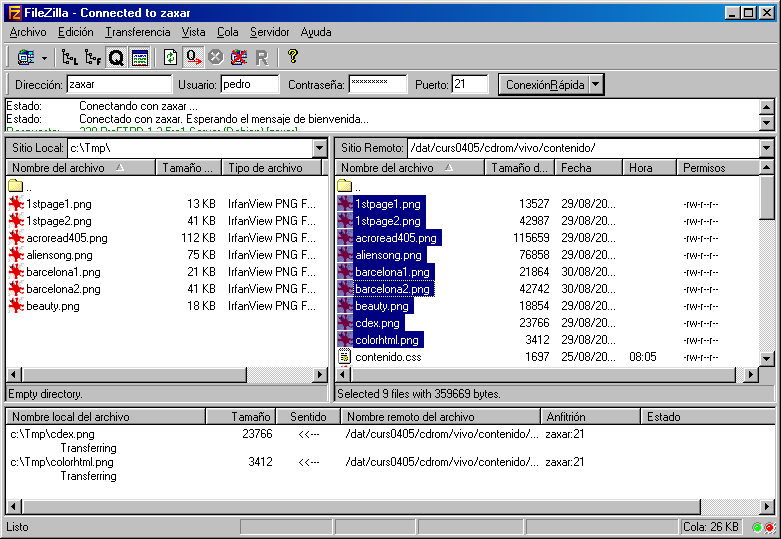Click the disconnect from server icon
Viewport: 781px width, 539px height.
point(238,58)
